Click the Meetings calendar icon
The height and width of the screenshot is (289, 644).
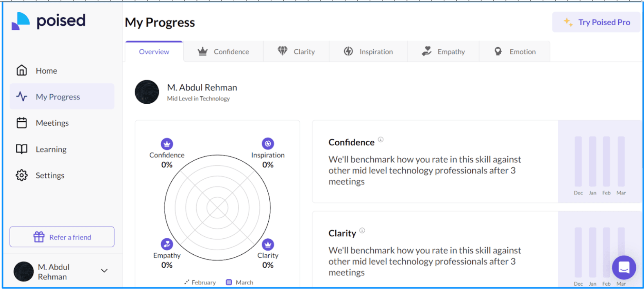tap(22, 123)
